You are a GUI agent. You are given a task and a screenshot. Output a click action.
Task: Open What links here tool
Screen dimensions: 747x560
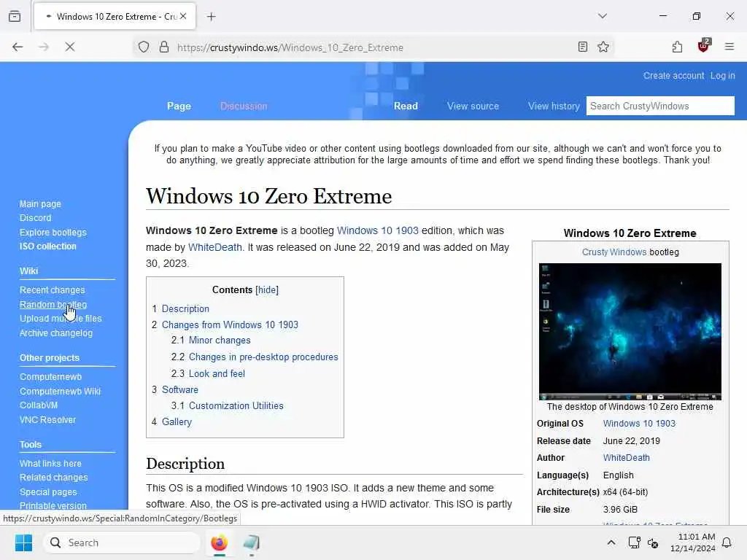click(50, 463)
